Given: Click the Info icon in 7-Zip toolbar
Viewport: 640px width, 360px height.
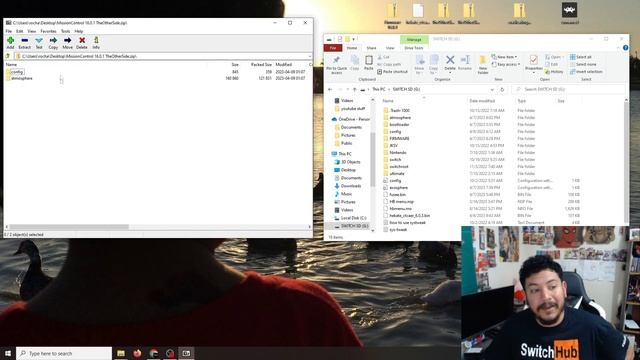Looking at the screenshot, I should (x=96, y=40).
